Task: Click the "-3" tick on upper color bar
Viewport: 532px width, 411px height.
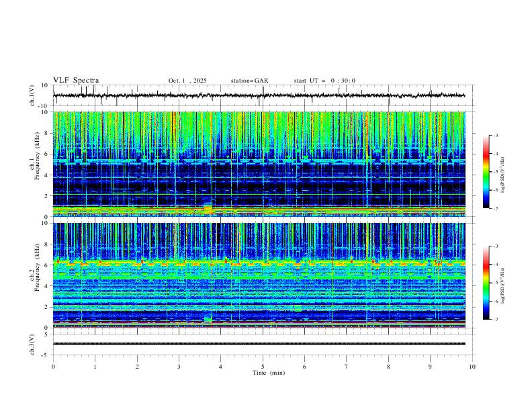Action: 496,136
